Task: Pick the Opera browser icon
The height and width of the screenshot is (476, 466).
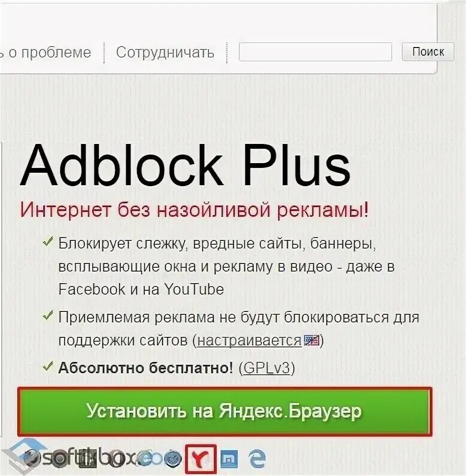Action: pyautogui.click(x=116, y=458)
